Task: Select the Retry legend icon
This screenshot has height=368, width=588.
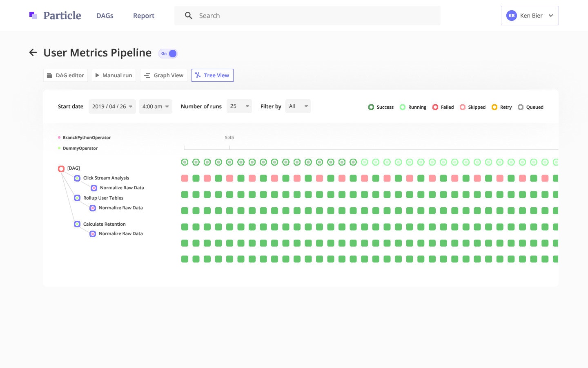Action: (494, 107)
